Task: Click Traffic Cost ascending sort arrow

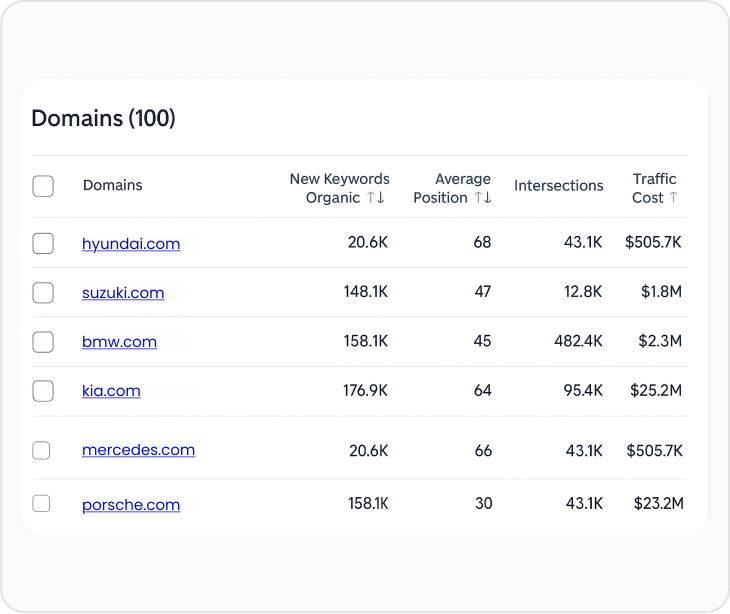Action: click(673, 198)
